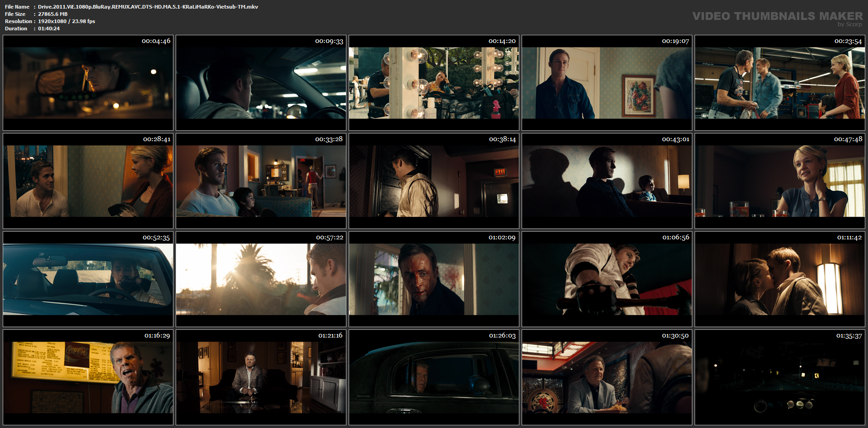Select the thumbnail at 00:09:33
This screenshot has width=868, height=428.
pyautogui.click(x=261, y=83)
